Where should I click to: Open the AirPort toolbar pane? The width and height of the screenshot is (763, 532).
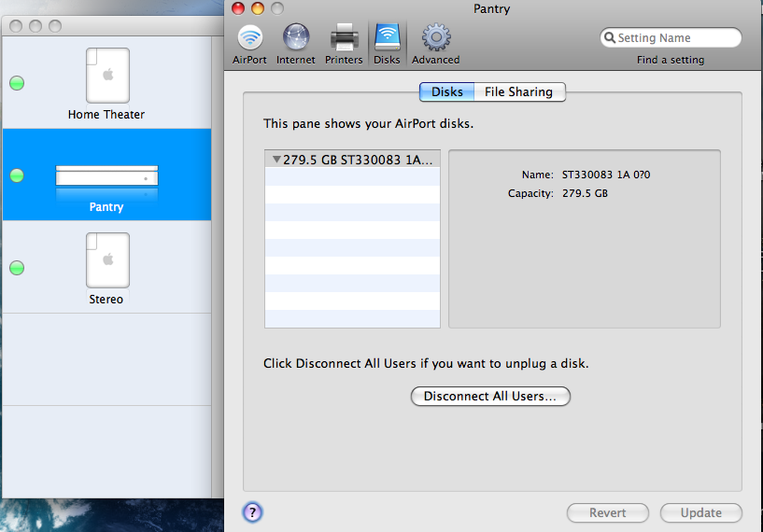[x=249, y=44]
